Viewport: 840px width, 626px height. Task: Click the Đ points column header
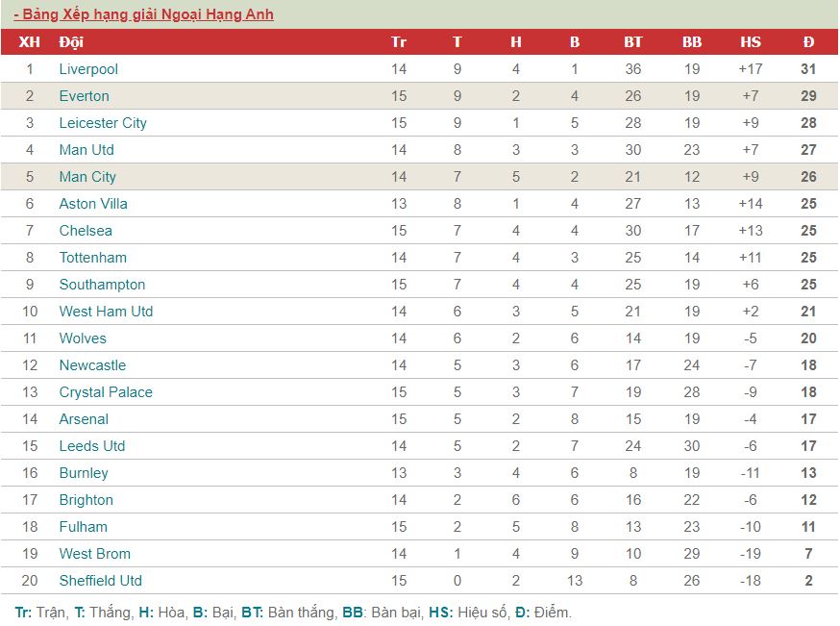[x=808, y=41]
